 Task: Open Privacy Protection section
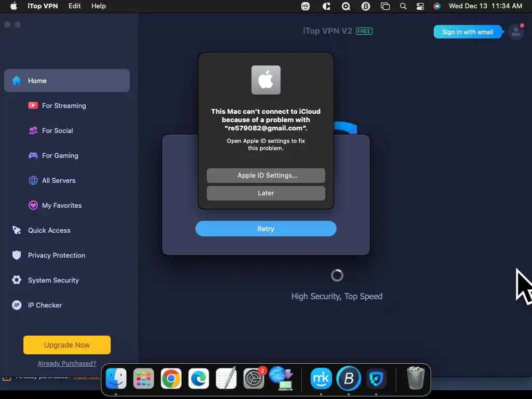point(56,256)
